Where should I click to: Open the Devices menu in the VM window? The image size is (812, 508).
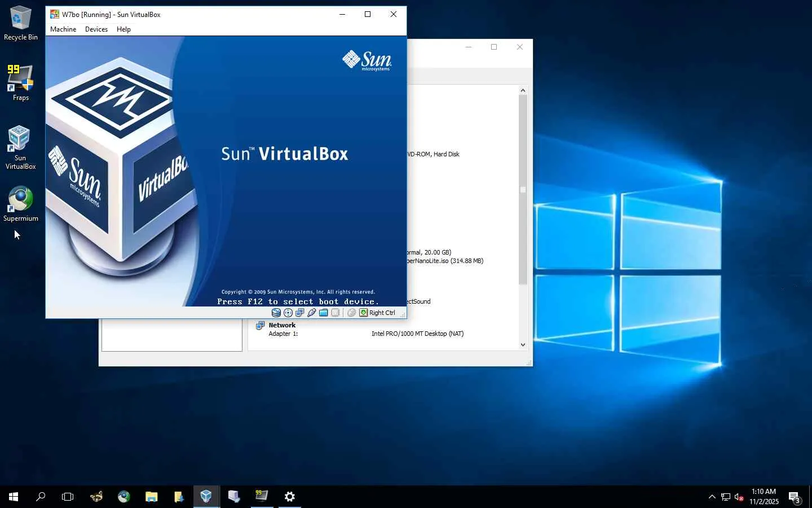point(96,29)
